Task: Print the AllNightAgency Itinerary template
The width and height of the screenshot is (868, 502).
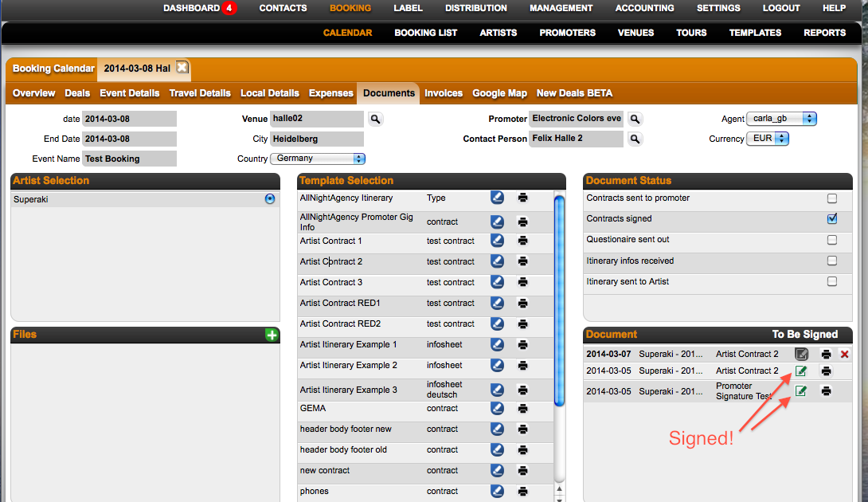Action: click(522, 198)
